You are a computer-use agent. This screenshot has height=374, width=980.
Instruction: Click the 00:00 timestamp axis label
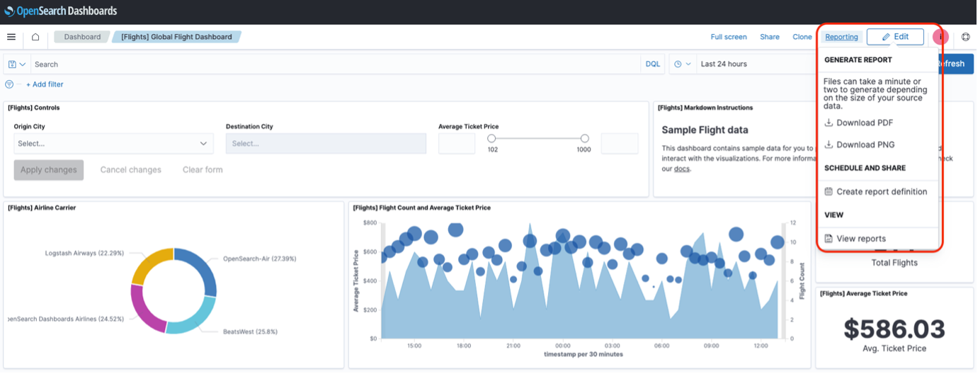[x=562, y=346]
